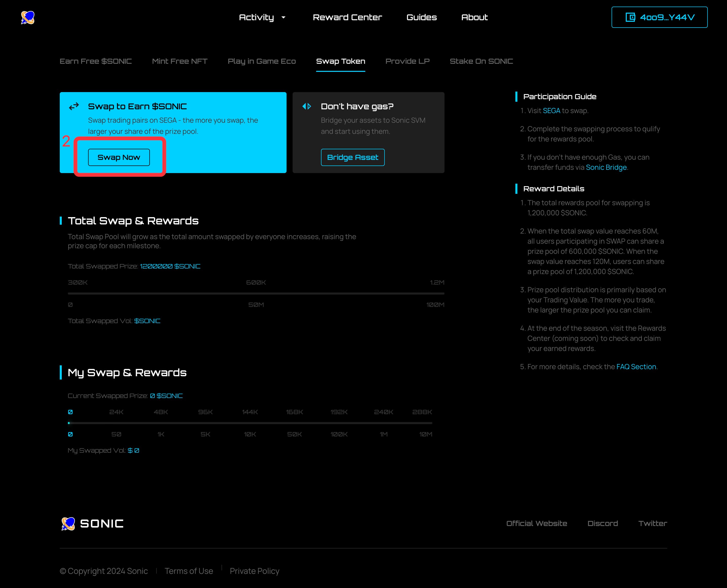Click the Official Website footer link
727x588 pixels.
tap(537, 524)
